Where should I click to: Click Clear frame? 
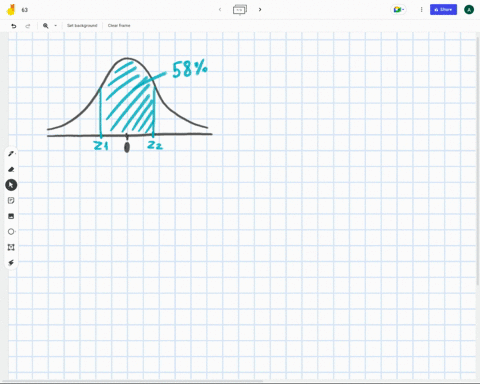point(119,26)
